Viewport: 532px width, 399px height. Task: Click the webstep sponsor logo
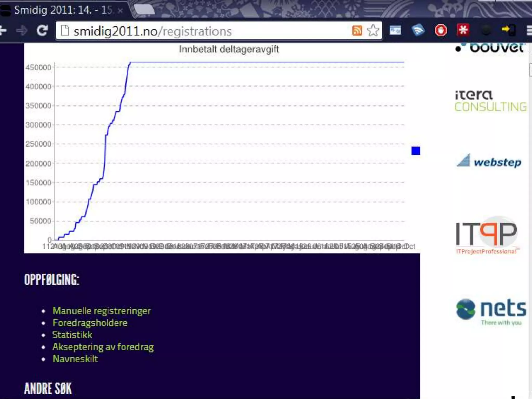click(489, 161)
